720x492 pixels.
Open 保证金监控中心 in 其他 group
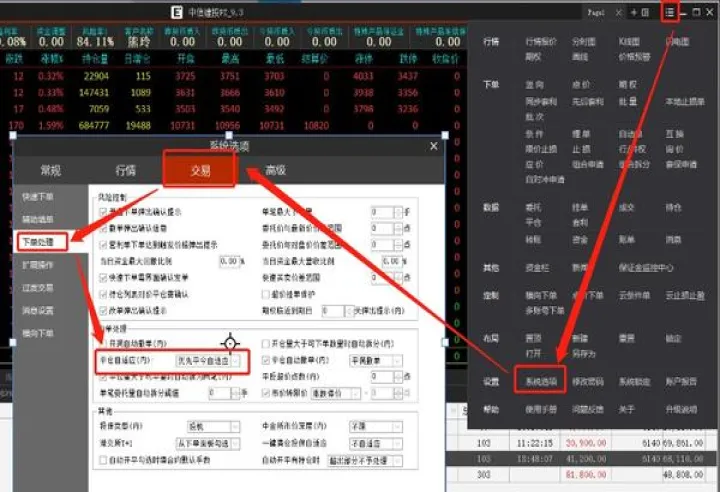tap(646, 267)
